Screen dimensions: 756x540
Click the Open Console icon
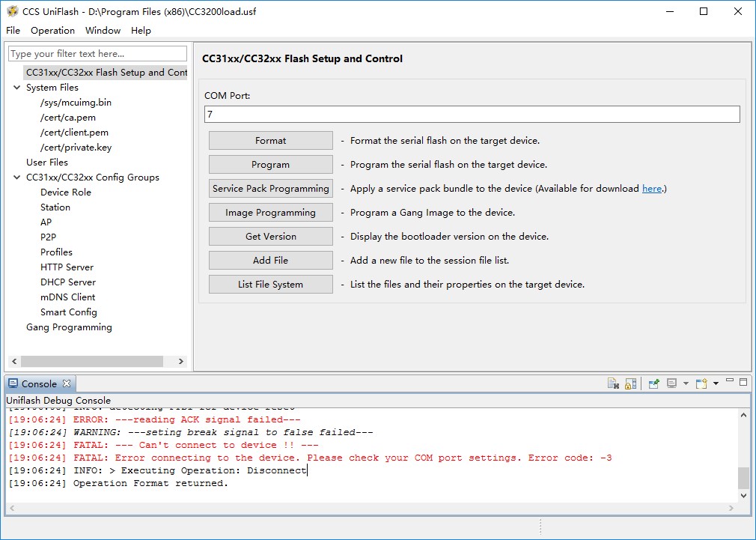701,383
